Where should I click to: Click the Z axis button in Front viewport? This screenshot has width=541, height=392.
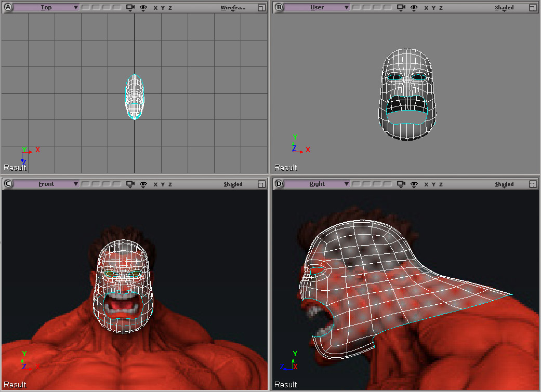(170, 184)
